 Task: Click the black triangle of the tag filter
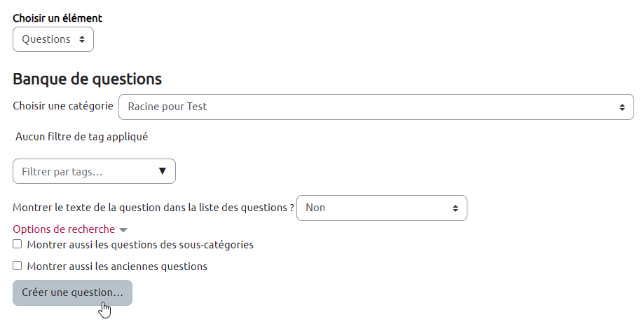(163, 171)
